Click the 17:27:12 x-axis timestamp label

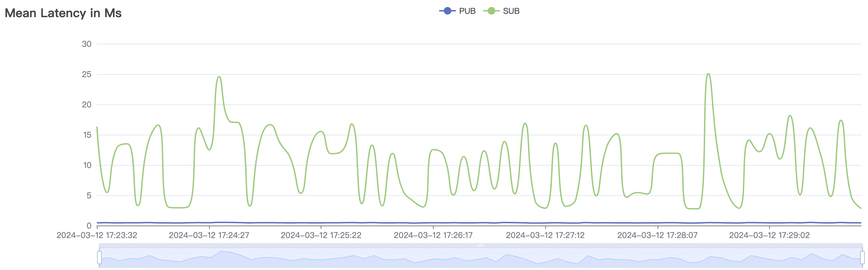545,235
